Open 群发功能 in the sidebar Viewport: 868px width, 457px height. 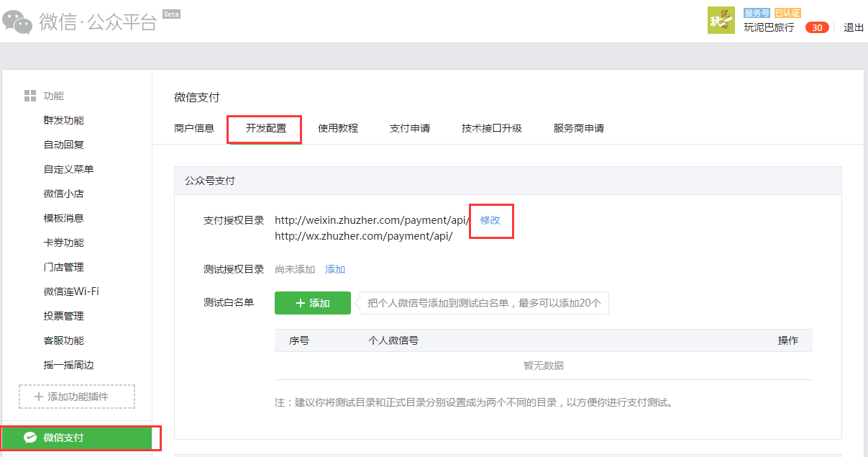point(64,120)
